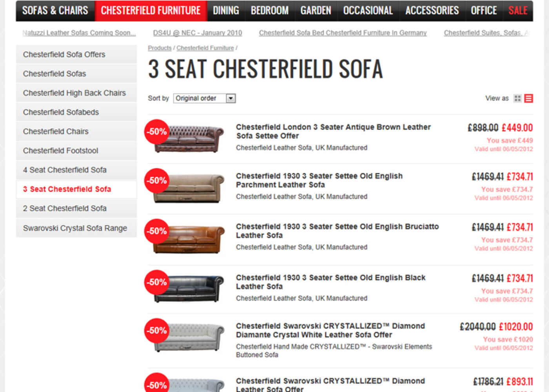
Task: Click the -50% badge on Antique Brown sofa
Action: [x=157, y=132]
